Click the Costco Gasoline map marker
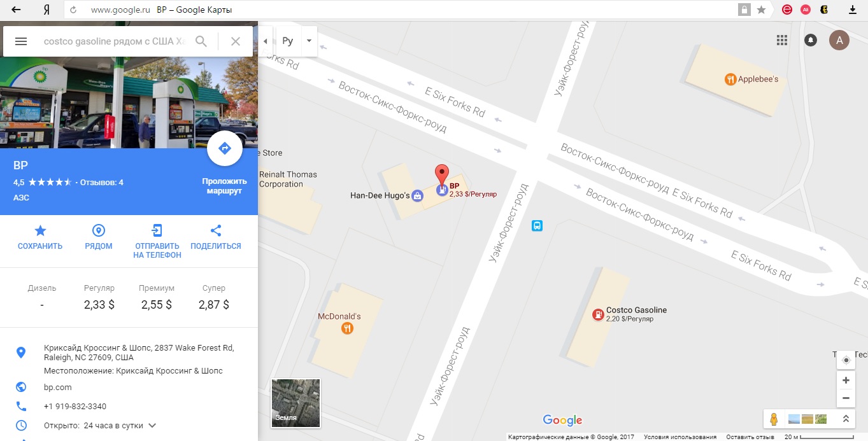 (598, 314)
